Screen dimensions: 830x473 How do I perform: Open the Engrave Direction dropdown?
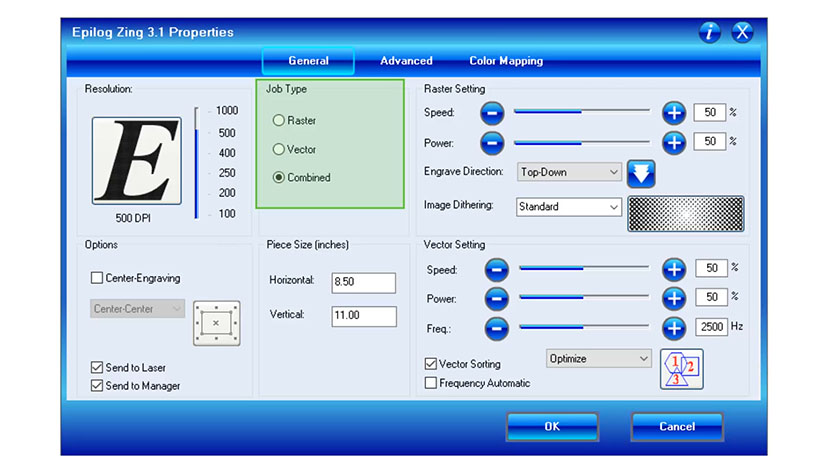(x=569, y=172)
